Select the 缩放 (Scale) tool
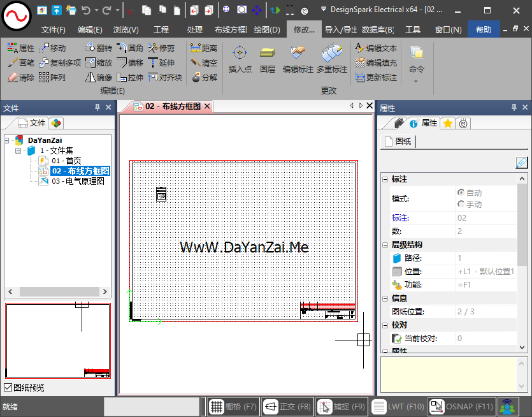This screenshot has width=532, height=417. pyautogui.click(x=99, y=63)
